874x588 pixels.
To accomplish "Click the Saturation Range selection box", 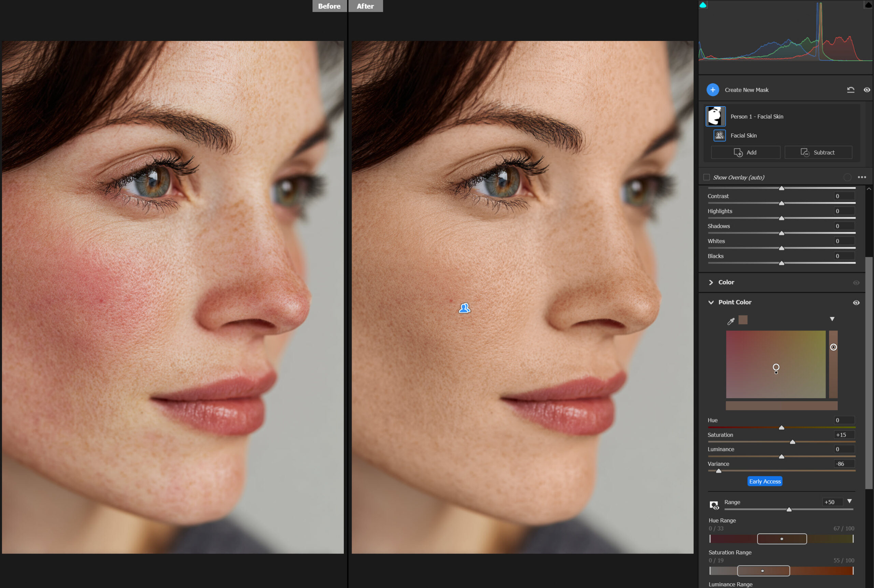I will coord(763,570).
